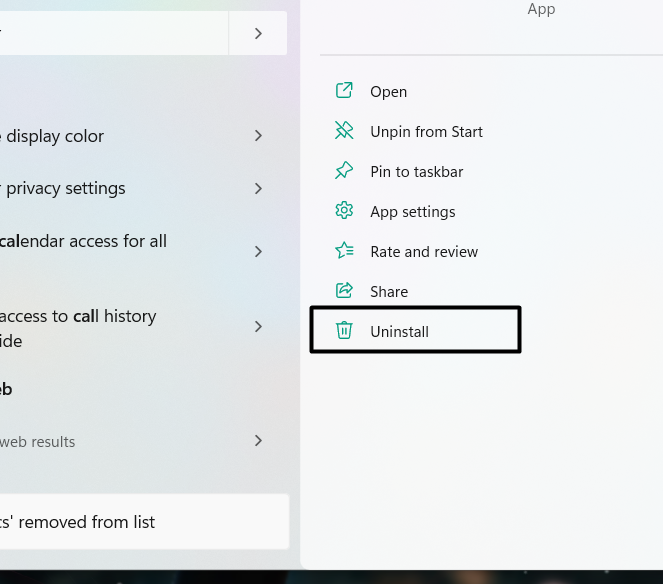Click the Uninstall trash can icon
Screen dimensions: 663x584
tap(344, 331)
